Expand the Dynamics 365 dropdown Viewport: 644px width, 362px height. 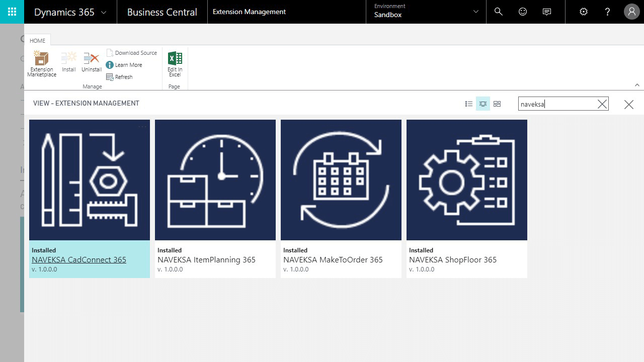pos(104,12)
